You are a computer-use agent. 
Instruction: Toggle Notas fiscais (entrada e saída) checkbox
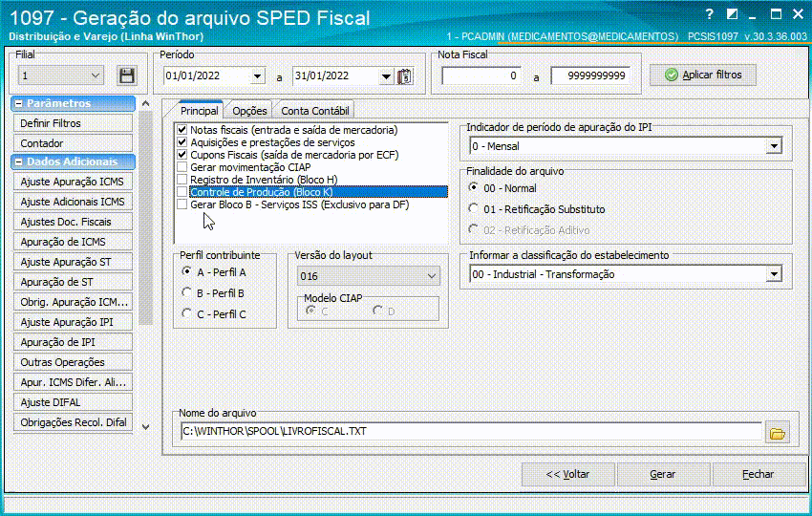(182, 130)
